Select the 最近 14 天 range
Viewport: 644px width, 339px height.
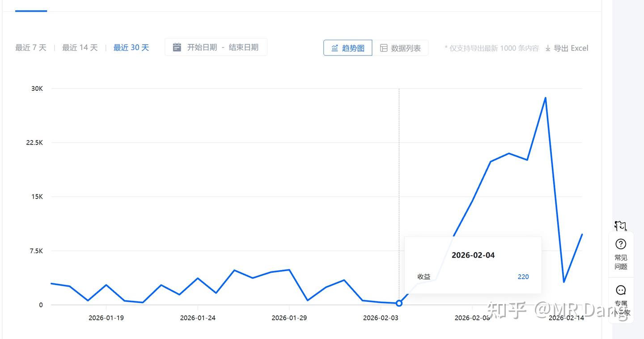click(x=80, y=47)
